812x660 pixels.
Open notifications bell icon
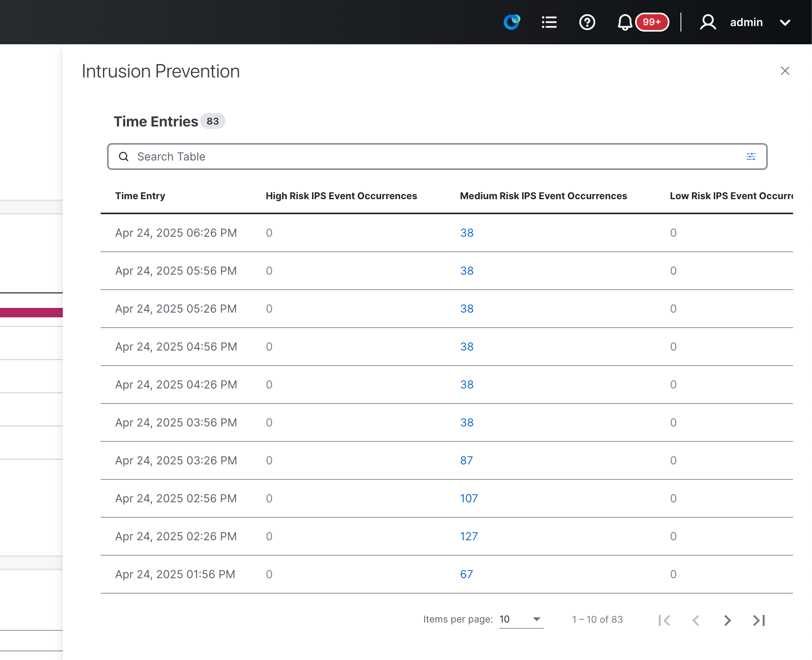(625, 22)
